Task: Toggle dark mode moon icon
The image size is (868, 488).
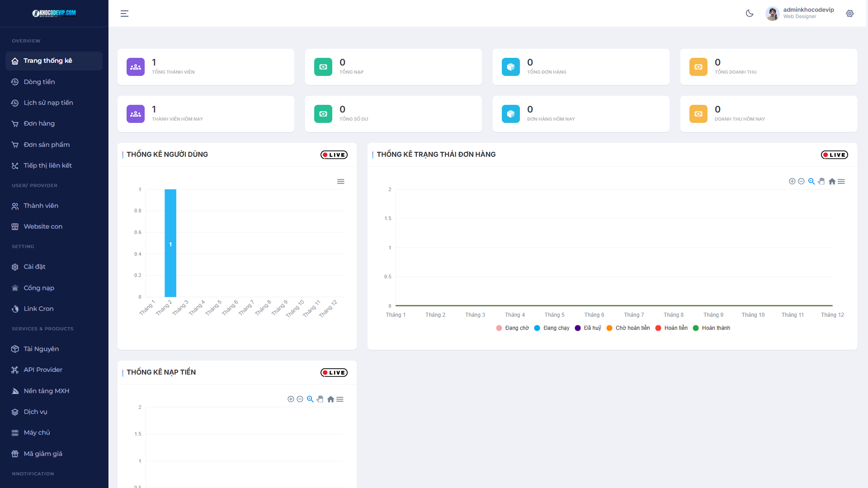Action: click(x=750, y=14)
